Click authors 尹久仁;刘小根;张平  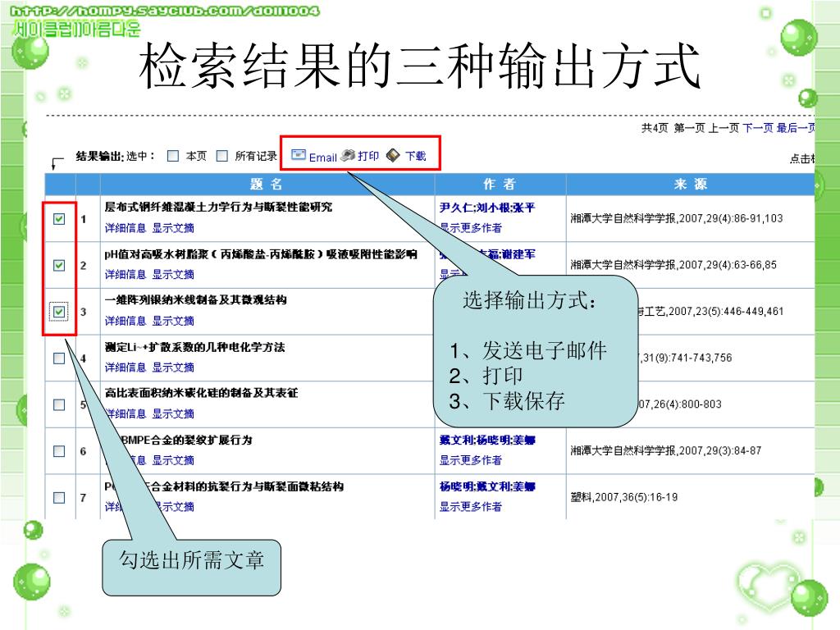point(487,208)
